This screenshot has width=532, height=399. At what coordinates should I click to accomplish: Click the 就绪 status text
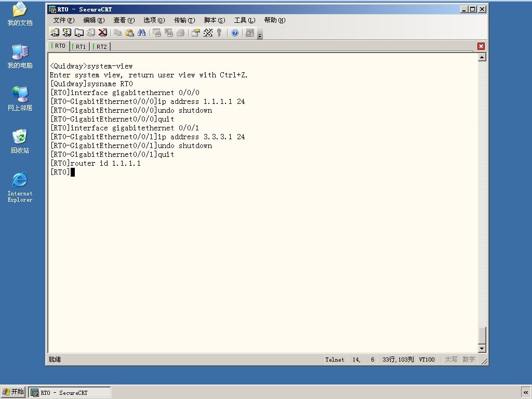click(55, 360)
